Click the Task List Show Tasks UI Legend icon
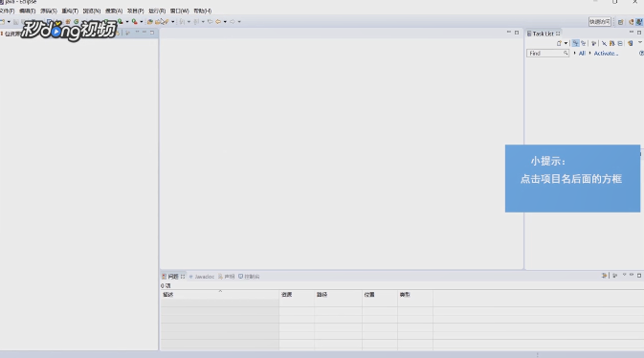 [631, 43]
